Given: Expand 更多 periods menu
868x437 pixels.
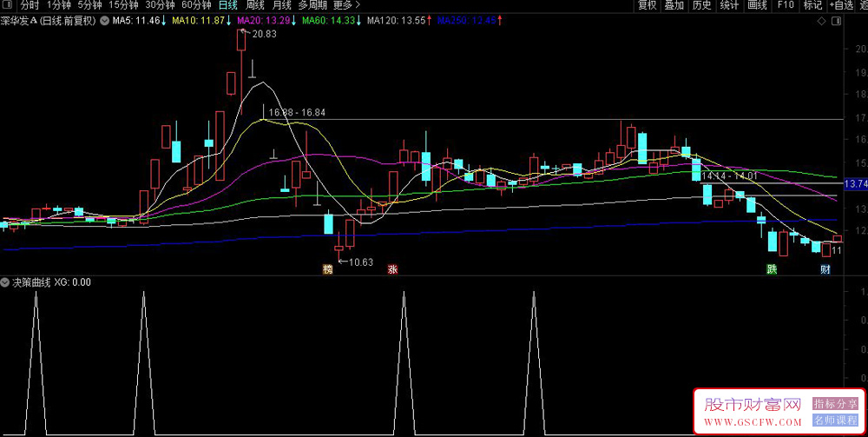Looking at the screenshot, I should click(346, 5).
